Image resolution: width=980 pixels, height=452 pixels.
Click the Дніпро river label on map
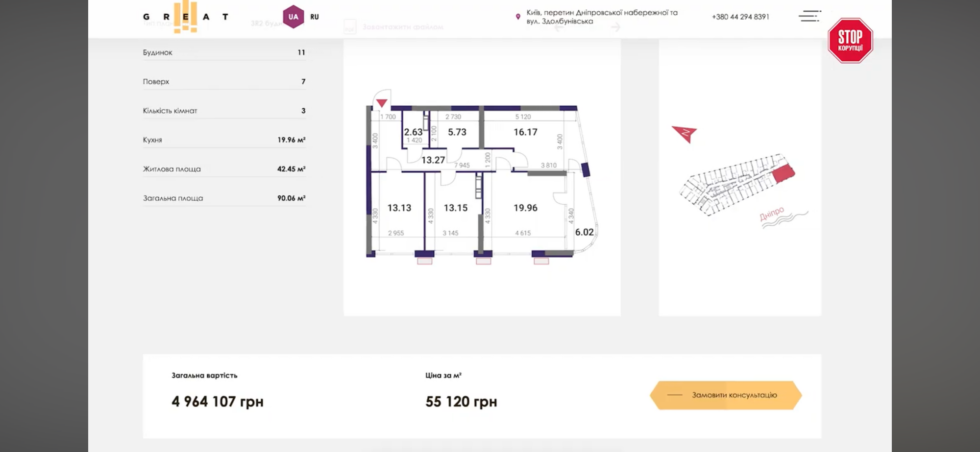772,214
